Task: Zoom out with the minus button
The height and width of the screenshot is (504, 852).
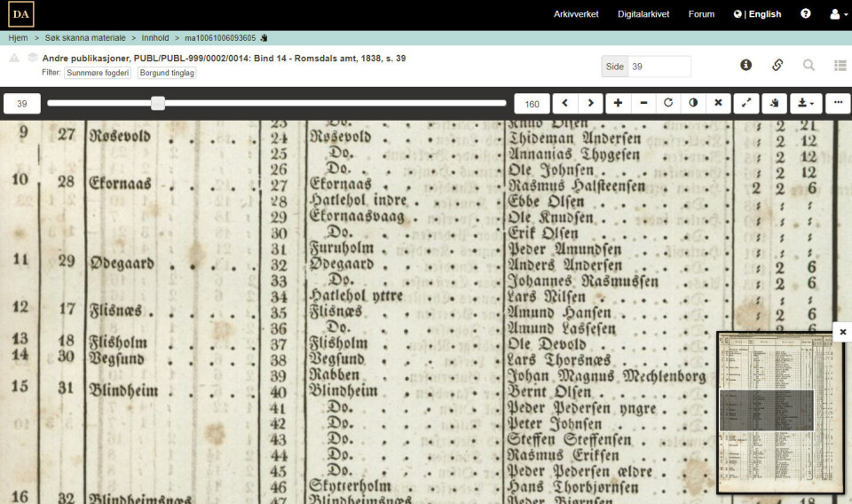Action: 643,103
